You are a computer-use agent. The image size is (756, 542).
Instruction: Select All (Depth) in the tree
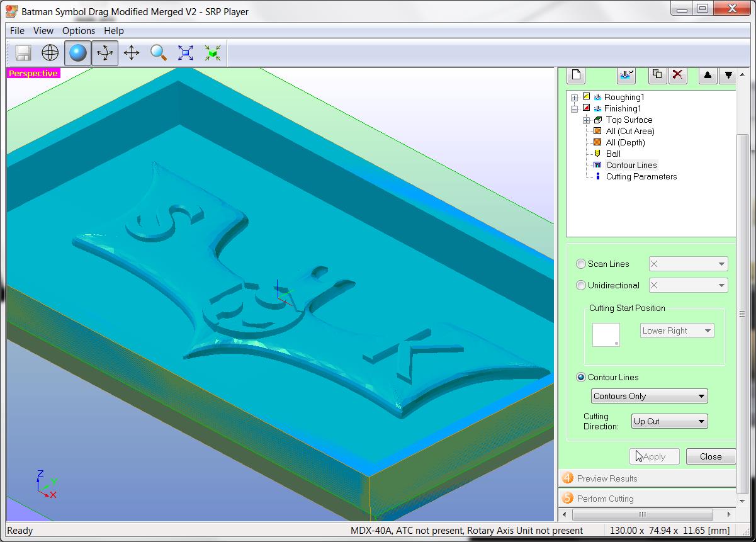click(x=625, y=142)
